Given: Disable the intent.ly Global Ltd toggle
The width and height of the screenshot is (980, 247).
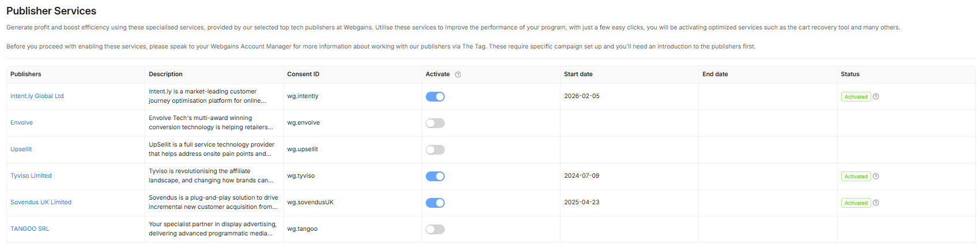Looking at the screenshot, I should pyautogui.click(x=435, y=96).
